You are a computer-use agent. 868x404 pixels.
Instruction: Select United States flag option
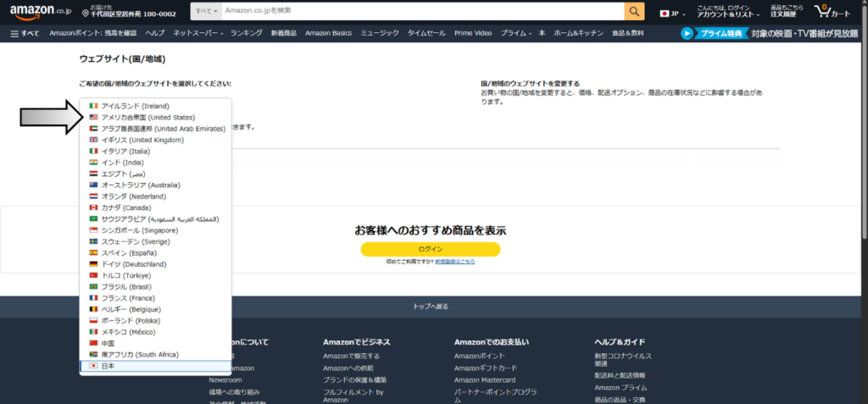(x=94, y=117)
